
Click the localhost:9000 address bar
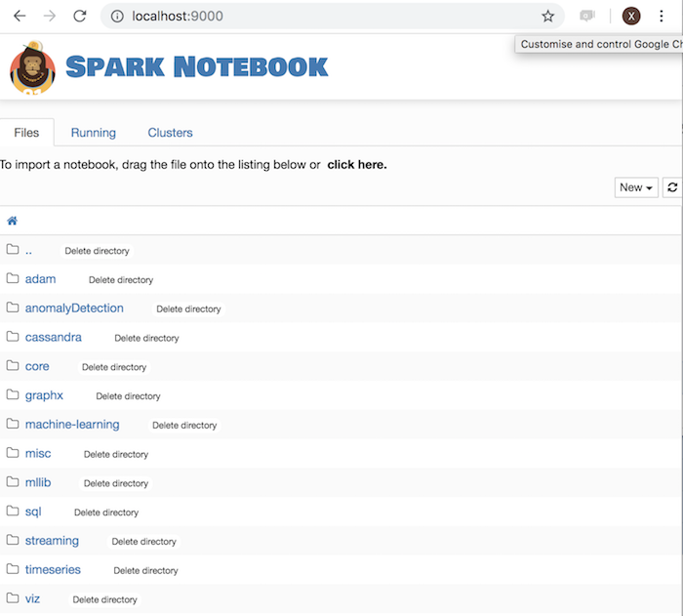point(333,17)
